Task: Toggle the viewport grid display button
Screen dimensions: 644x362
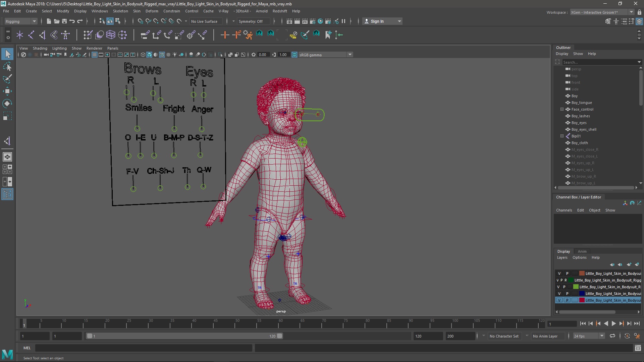Action: tap(95, 55)
